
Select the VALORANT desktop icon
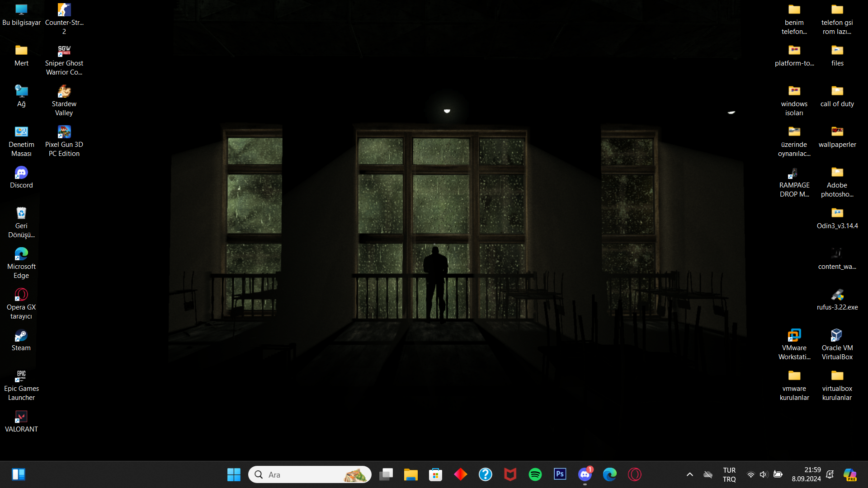[21, 422]
